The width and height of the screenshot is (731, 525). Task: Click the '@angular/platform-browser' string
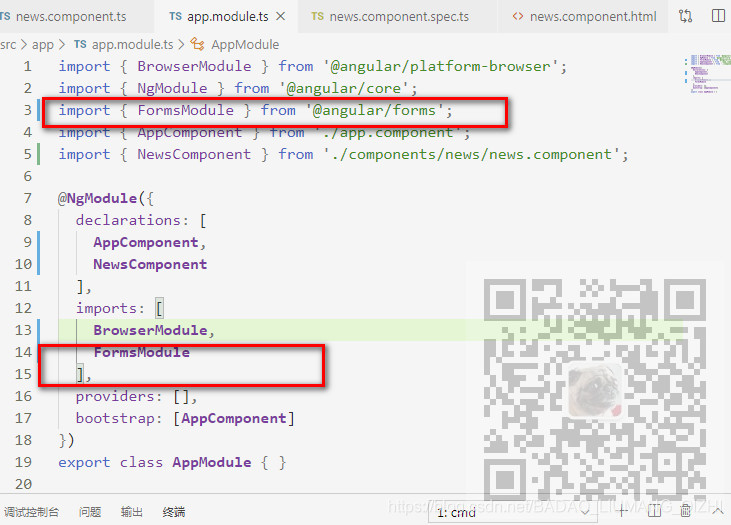pos(441,67)
